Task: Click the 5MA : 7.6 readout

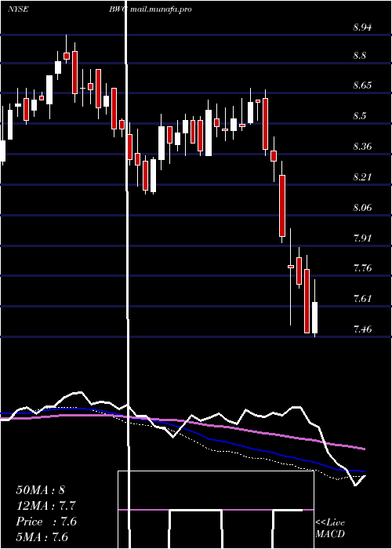Action: [42, 536]
